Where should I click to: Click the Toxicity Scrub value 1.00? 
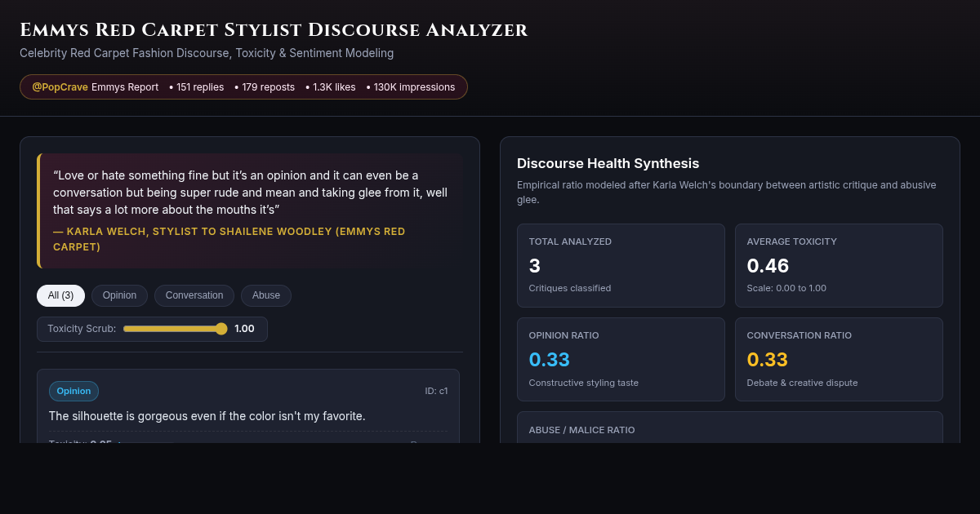click(244, 329)
